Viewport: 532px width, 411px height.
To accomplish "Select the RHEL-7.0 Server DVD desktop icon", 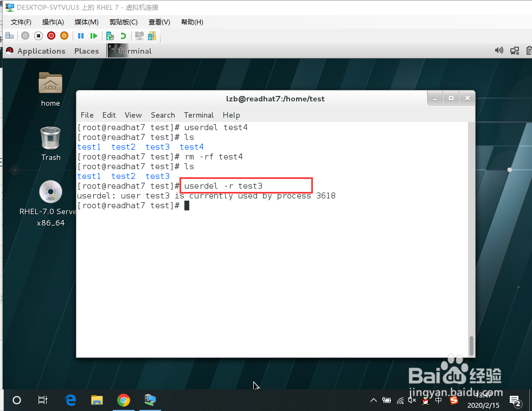I will (x=50, y=203).
